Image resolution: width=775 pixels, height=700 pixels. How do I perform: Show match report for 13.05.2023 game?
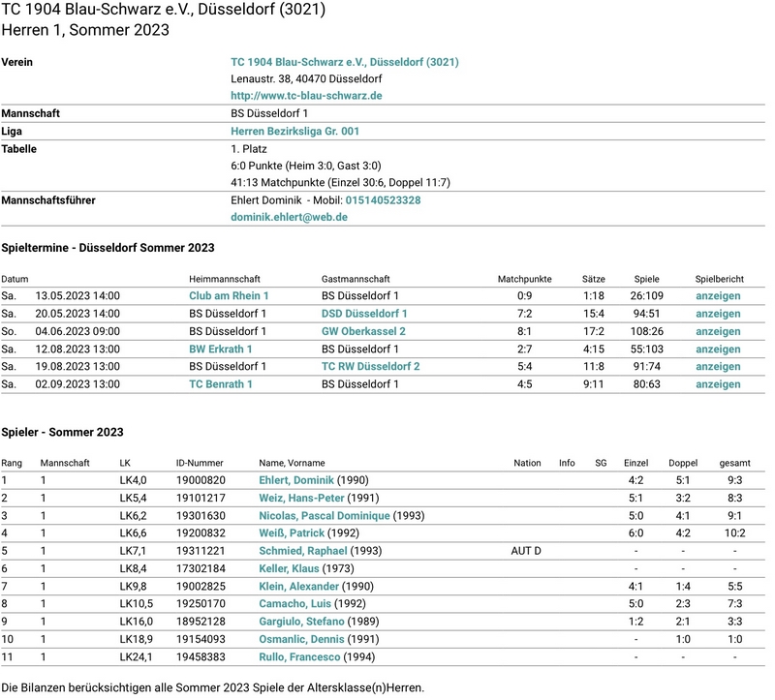click(x=718, y=296)
